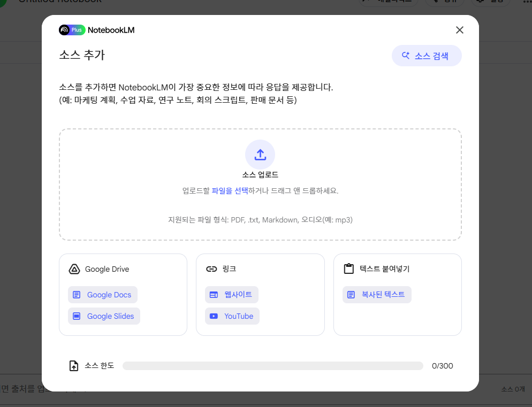Close the 소스 추가 dialog
This screenshot has width=532, height=407.
[459, 30]
